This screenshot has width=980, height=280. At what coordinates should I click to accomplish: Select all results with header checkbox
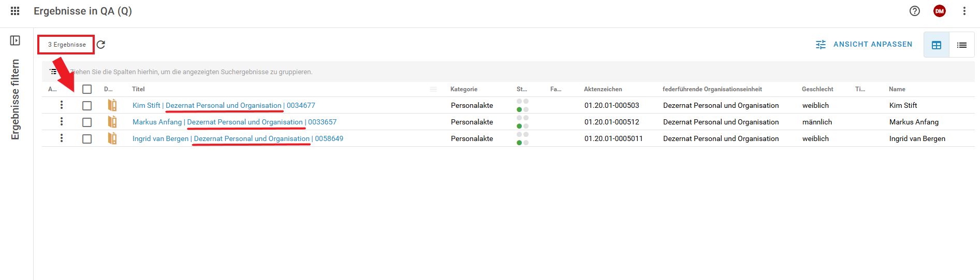click(x=87, y=89)
